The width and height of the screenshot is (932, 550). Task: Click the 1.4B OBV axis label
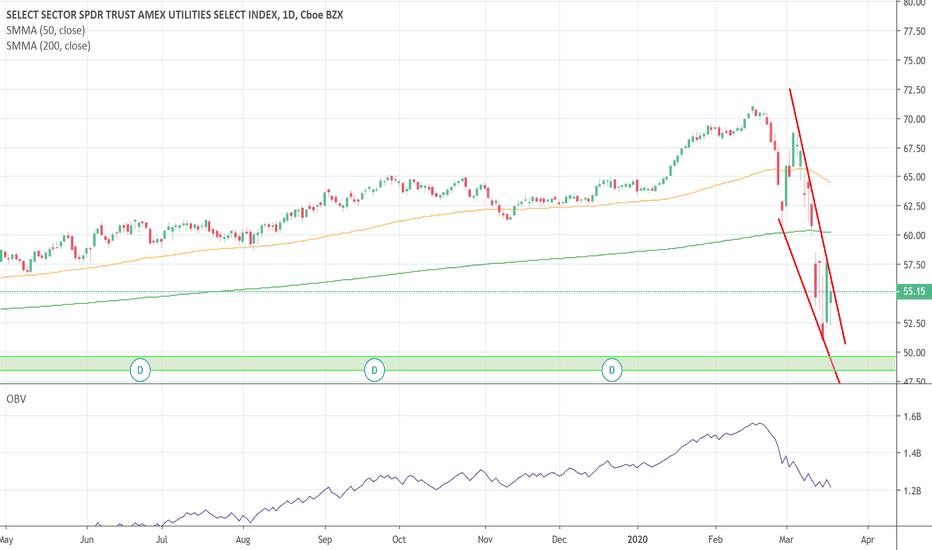(x=912, y=454)
